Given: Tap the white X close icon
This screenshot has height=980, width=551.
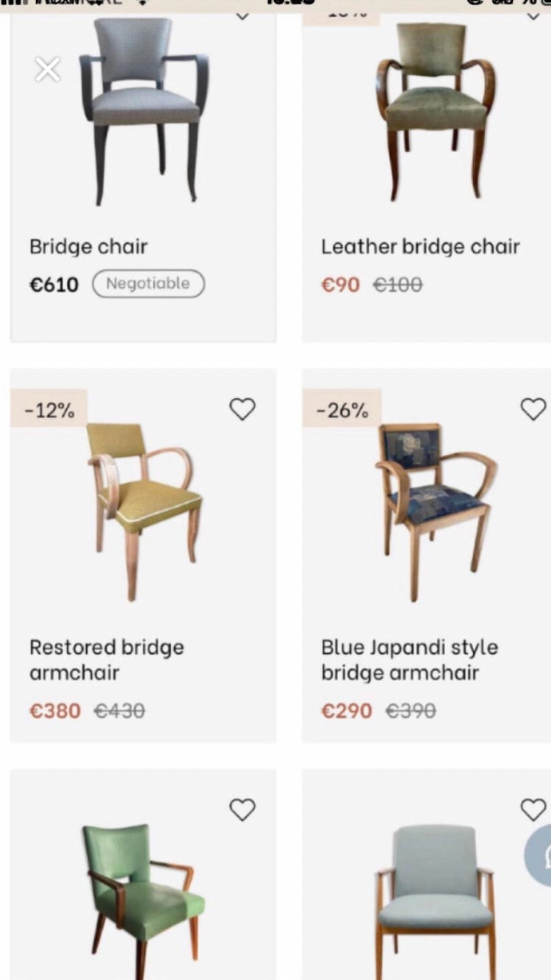Looking at the screenshot, I should coord(48,70).
